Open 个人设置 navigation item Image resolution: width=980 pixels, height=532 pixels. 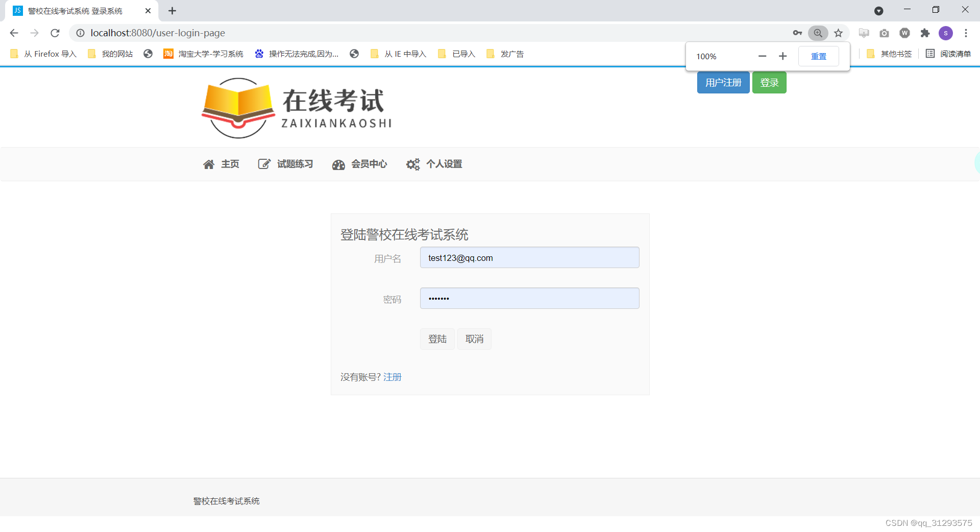pos(434,164)
